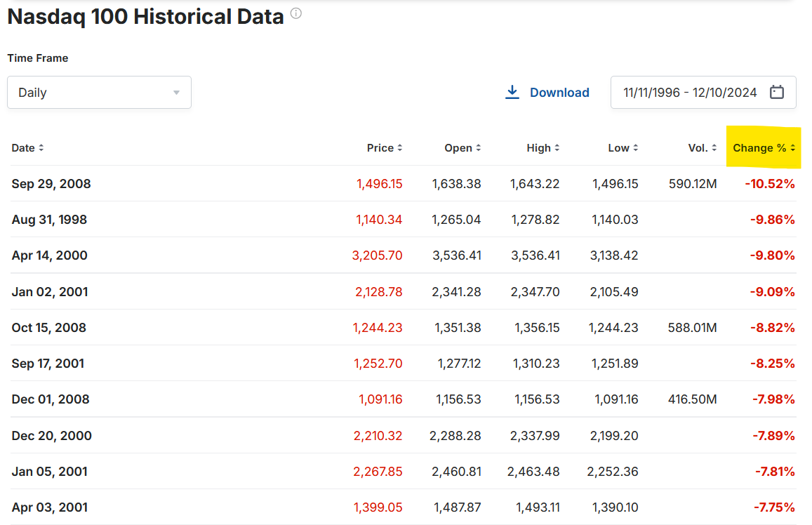Screen dimensions: 812x525
Task: Click the price value 1,140.34
Action: [379, 220]
